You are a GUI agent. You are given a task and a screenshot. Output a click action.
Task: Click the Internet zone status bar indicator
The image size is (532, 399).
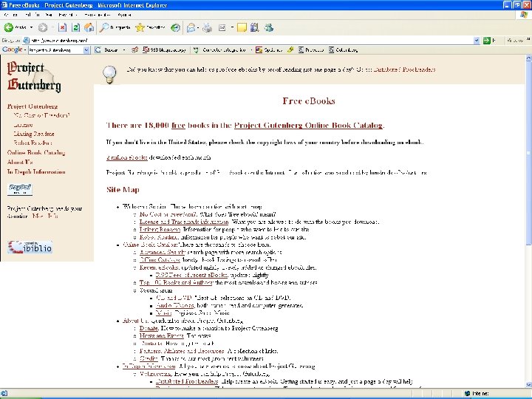point(478,393)
